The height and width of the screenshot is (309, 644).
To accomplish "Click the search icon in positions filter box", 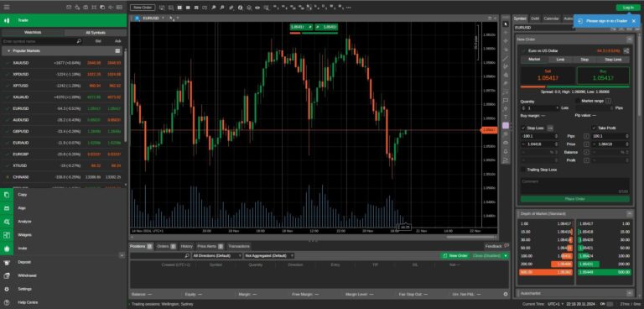I will click(x=187, y=255).
